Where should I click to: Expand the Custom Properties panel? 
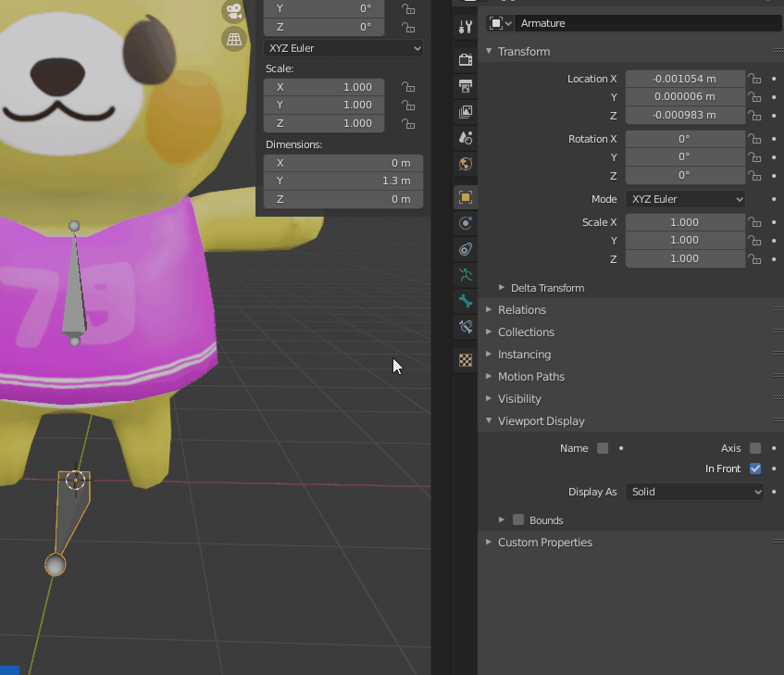click(x=489, y=543)
